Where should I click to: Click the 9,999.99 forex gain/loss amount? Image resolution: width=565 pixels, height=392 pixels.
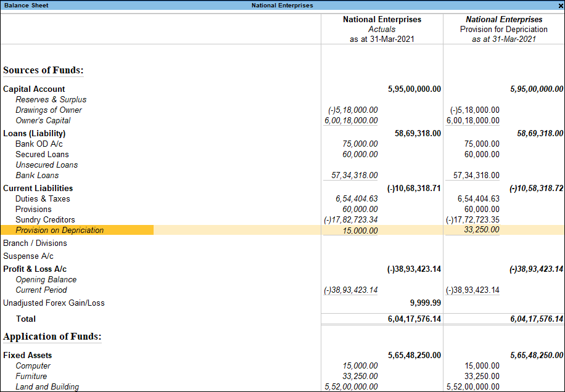[x=426, y=303]
